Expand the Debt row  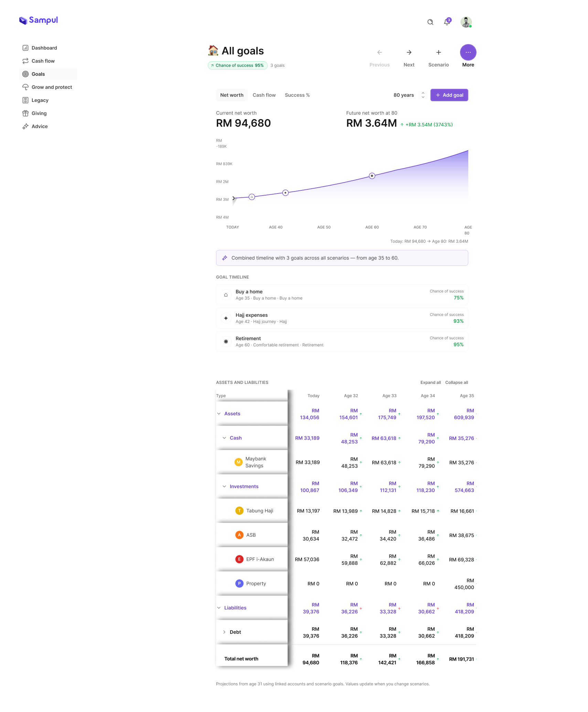click(224, 632)
